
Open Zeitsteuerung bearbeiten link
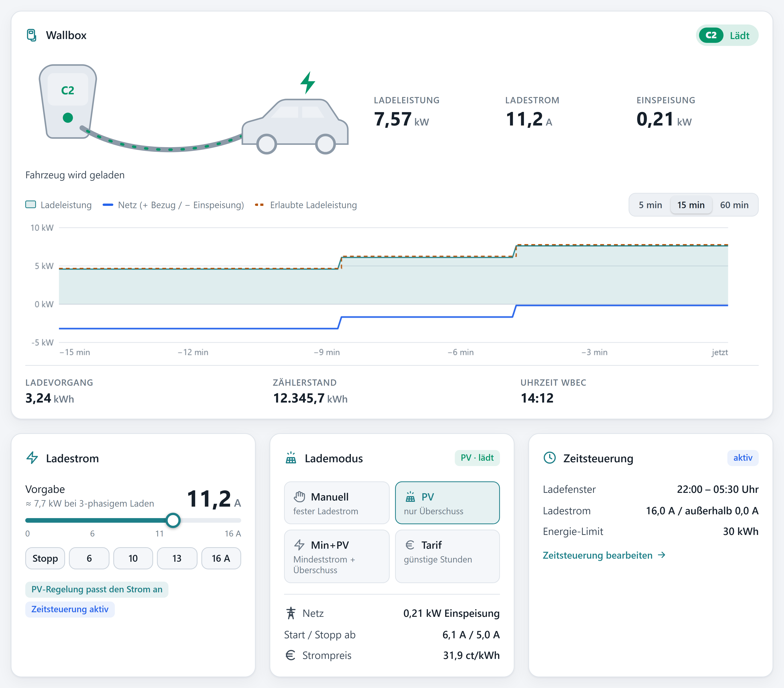604,555
